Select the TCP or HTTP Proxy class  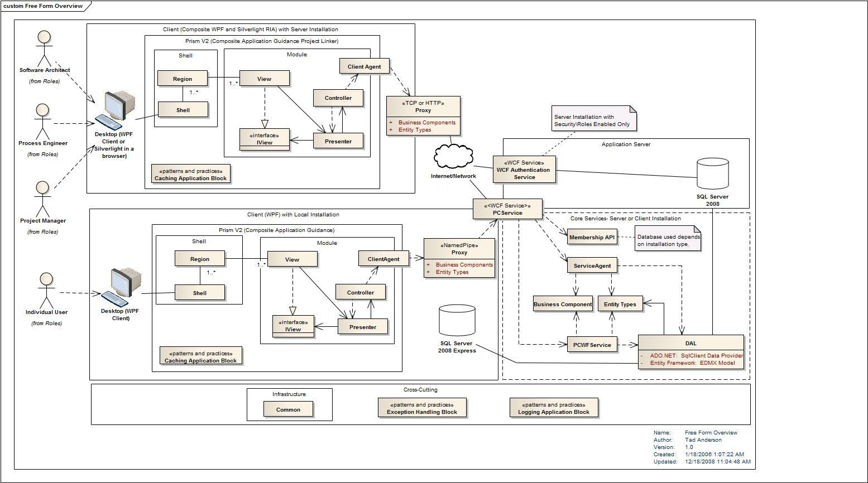tap(424, 115)
